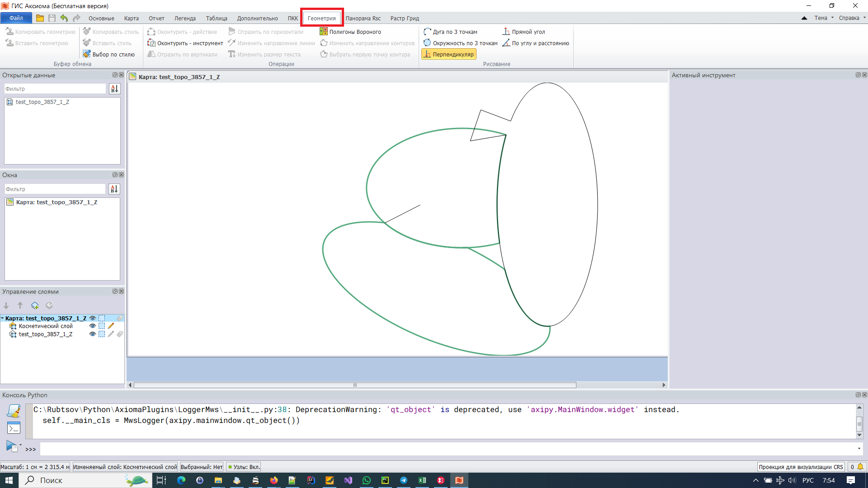
Task: Toggle visibility of test_topo_3857_1_Z layer
Action: pos(92,334)
